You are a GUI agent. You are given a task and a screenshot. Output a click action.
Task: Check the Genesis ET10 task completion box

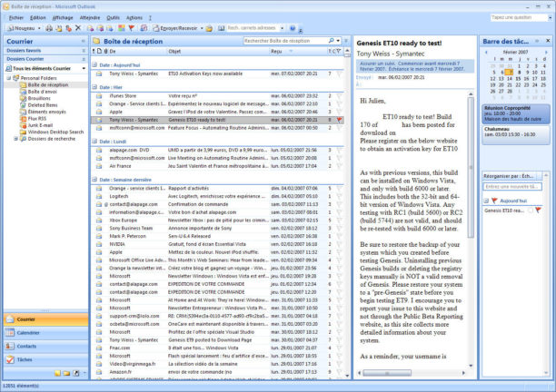[x=531, y=211]
